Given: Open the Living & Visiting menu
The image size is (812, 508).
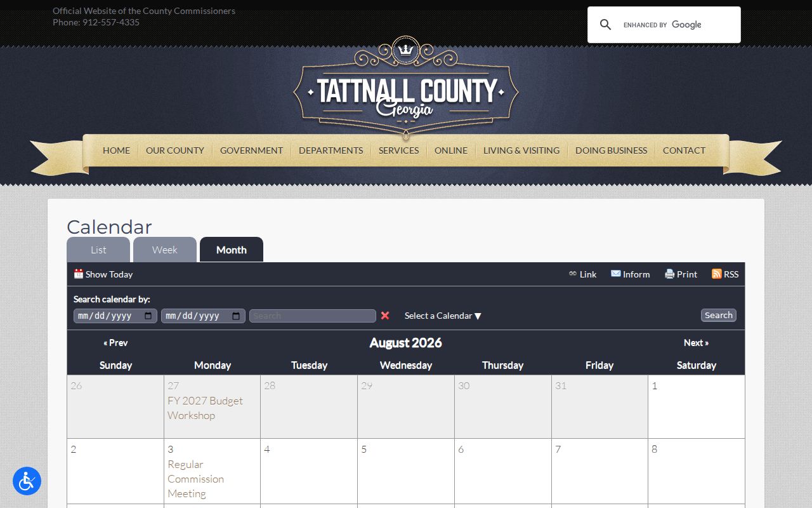Looking at the screenshot, I should (521, 150).
